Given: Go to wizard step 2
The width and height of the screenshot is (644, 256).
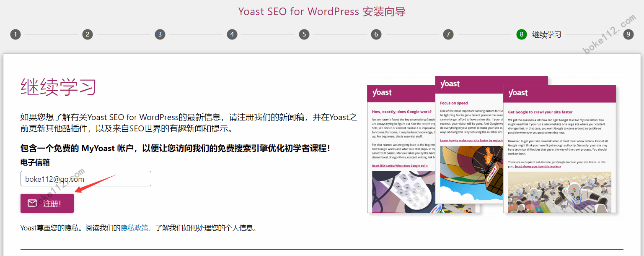Looking at the screenshot, I should 88,34.
